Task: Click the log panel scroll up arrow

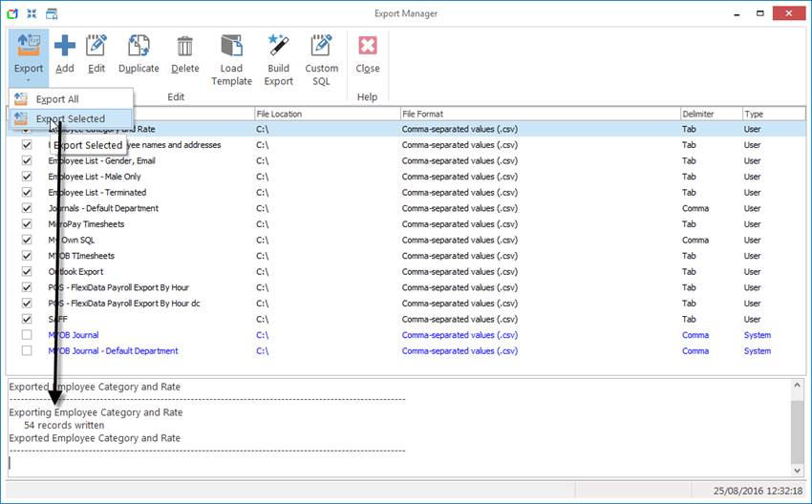Action: 797,386
